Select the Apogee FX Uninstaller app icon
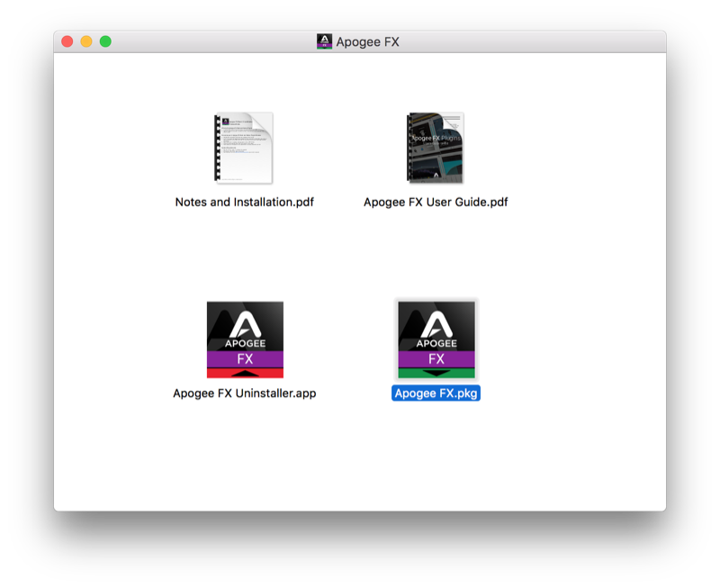The image size is (720, 588). 245,339
